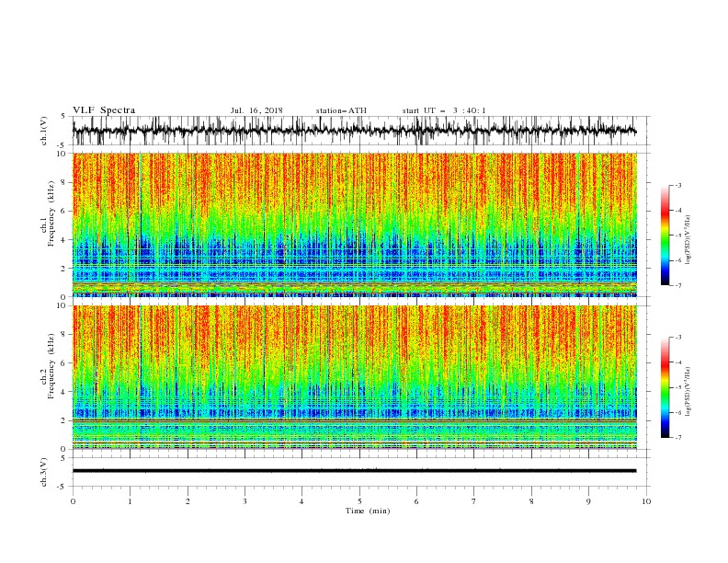Click time axis tick label "4"
Image resolution: width=728 pixels, height=563 pixels.
tap(301, 501)
